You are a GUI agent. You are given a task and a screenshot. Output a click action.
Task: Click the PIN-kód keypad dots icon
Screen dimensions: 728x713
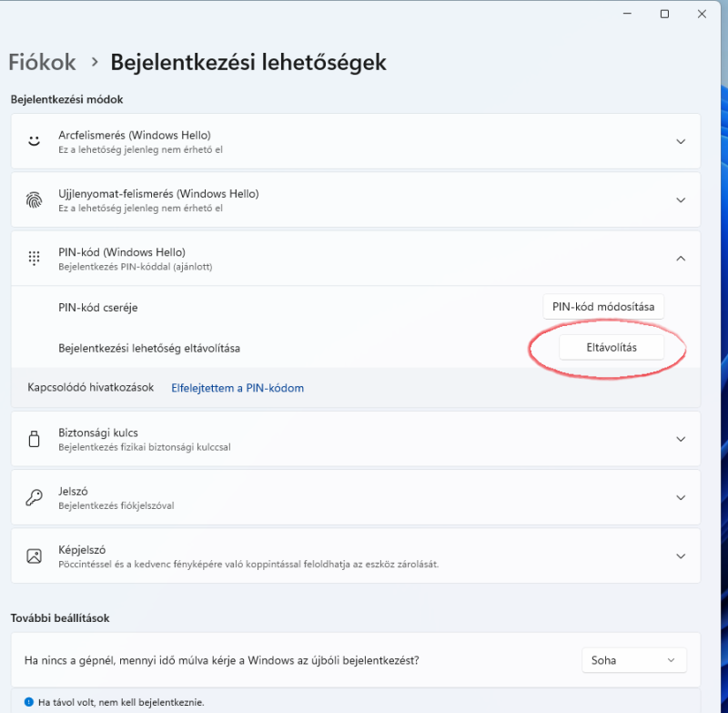[x=34, y=258]
